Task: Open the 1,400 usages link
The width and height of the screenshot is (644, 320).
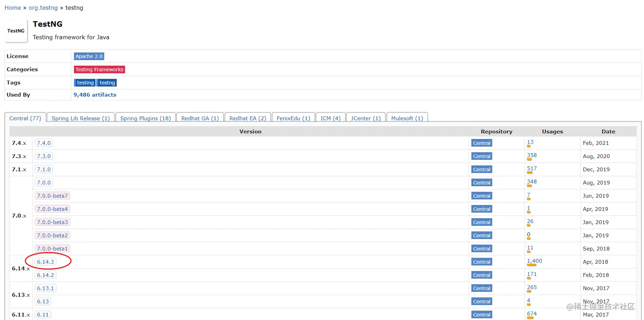Action: coord(535,261)
